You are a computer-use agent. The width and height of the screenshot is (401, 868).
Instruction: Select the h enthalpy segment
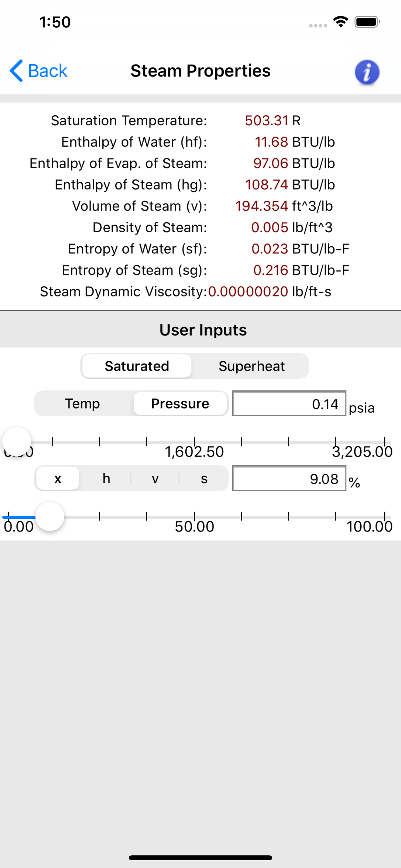(106, 478)
